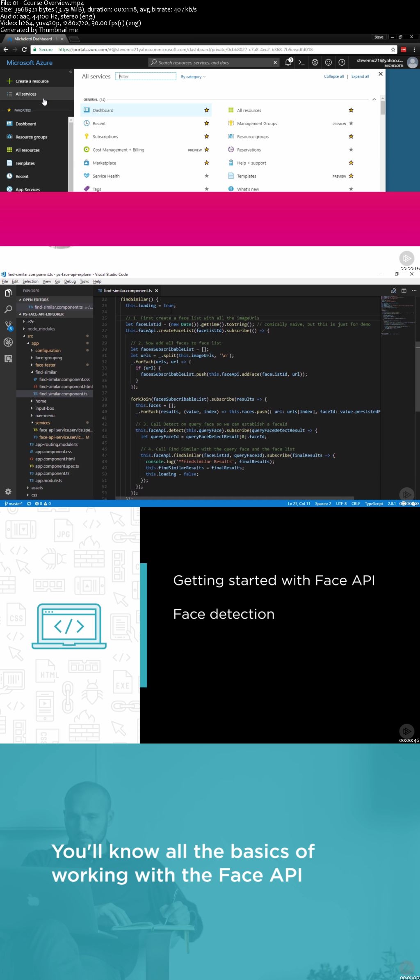Click VS Code Open Changes editor icon
The height and width of the screenshot is (980, 420).
point(393,291)
